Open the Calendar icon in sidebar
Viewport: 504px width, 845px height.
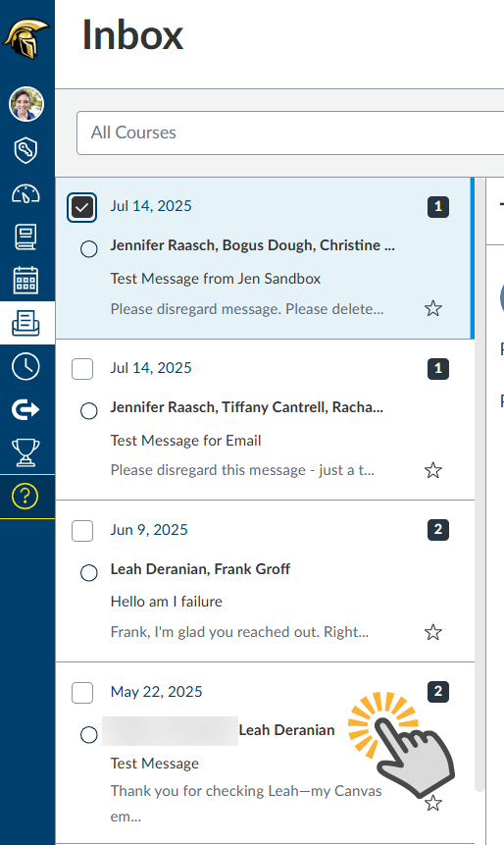point(25,281)
